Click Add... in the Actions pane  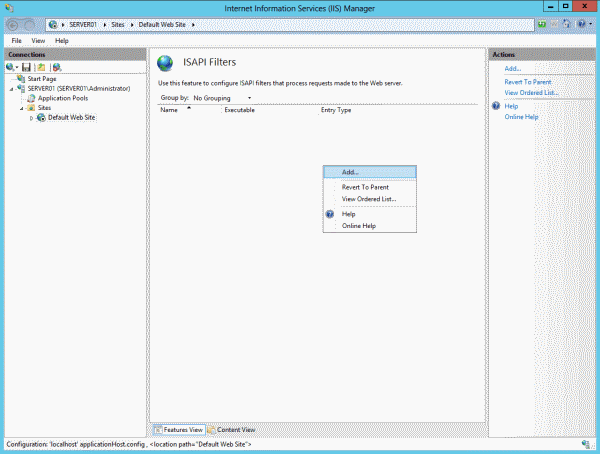click(513, 69)
